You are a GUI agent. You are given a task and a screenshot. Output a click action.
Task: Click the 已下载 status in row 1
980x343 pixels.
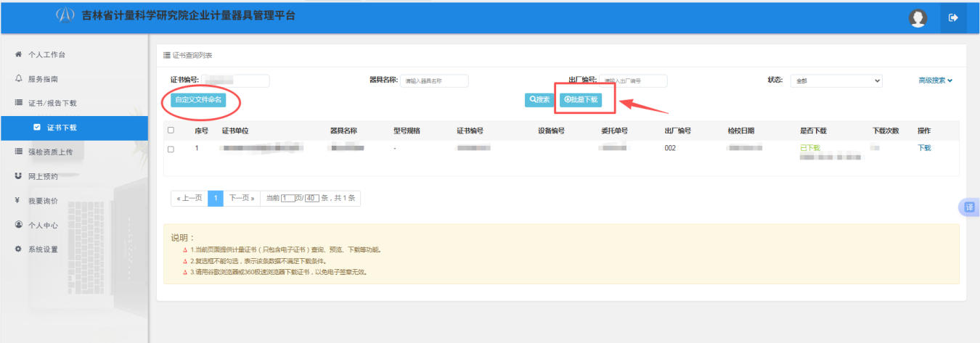click(809, 148)
